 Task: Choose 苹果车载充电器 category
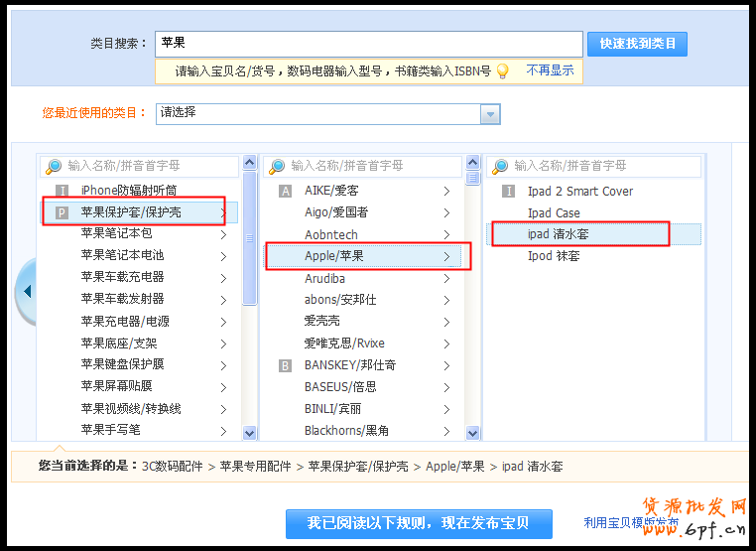(x=122, y=277)
